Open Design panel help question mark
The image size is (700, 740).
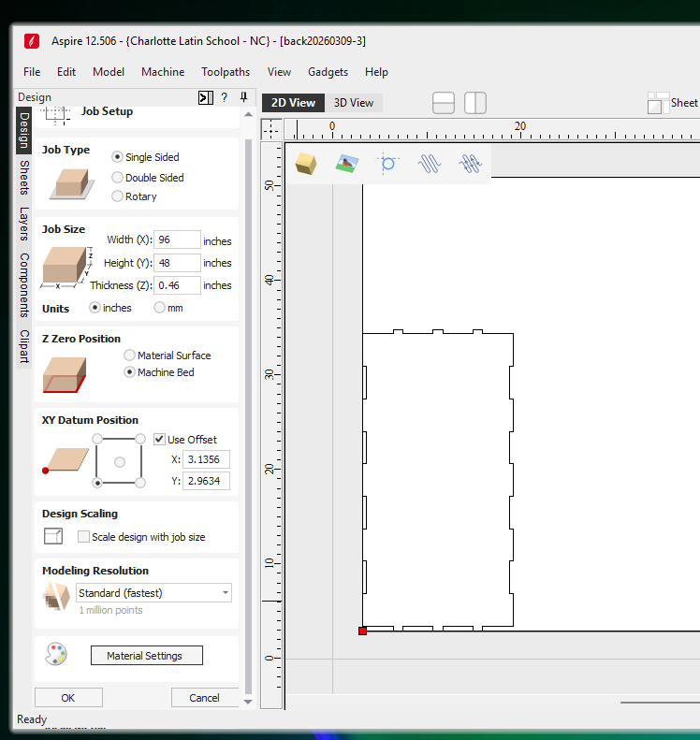225,97
